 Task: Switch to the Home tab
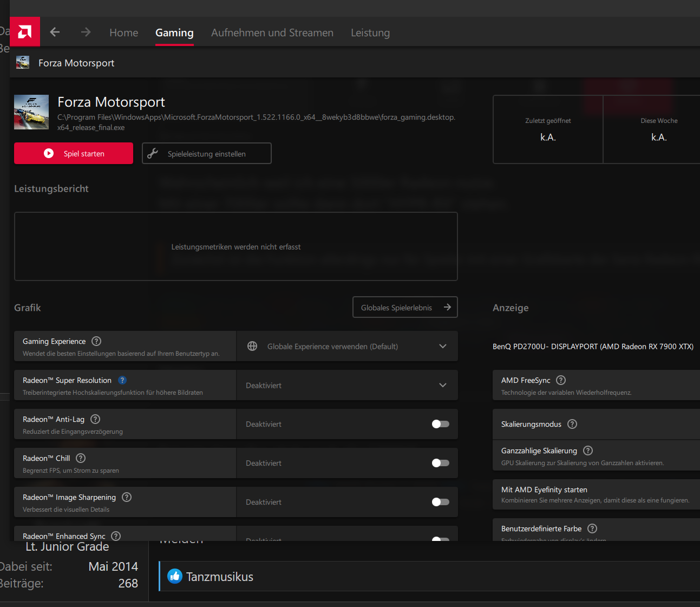[x=123, y=32]
